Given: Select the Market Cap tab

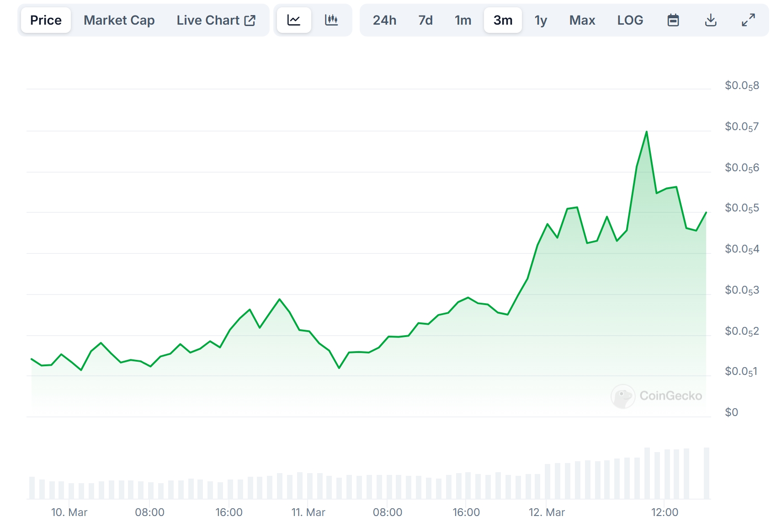Looking at the screenshot, I should [119, 20].
